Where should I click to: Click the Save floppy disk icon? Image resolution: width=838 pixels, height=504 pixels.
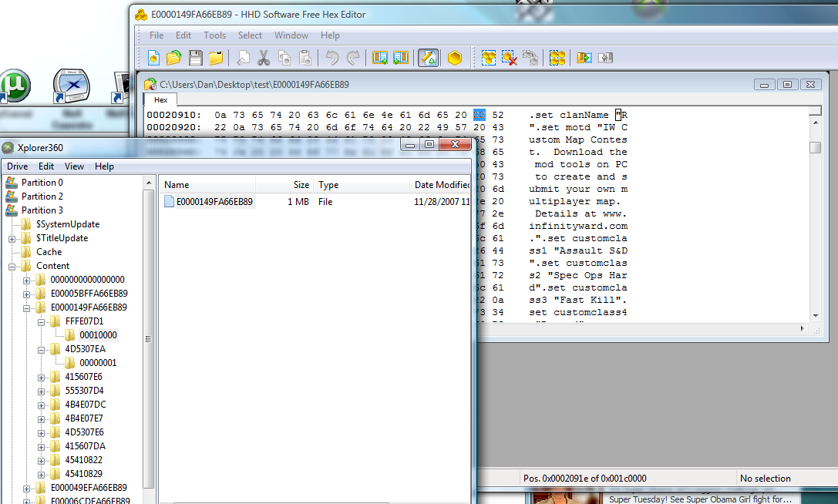click(195, 58)
